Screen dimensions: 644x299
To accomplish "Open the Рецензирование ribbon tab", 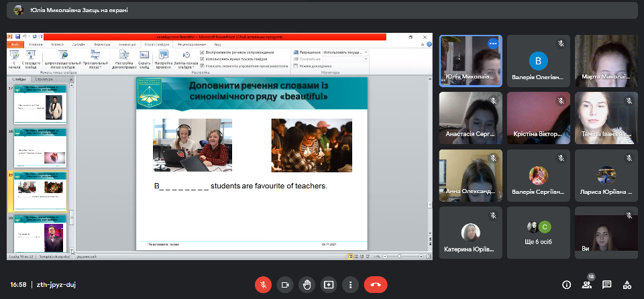I will (x=191, y=44).
